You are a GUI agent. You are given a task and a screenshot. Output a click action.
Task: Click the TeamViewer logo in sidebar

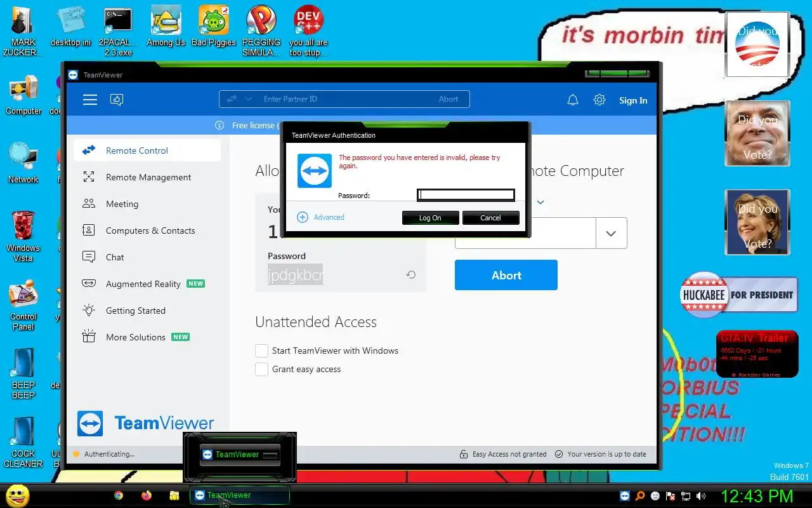tap(146, 423)
